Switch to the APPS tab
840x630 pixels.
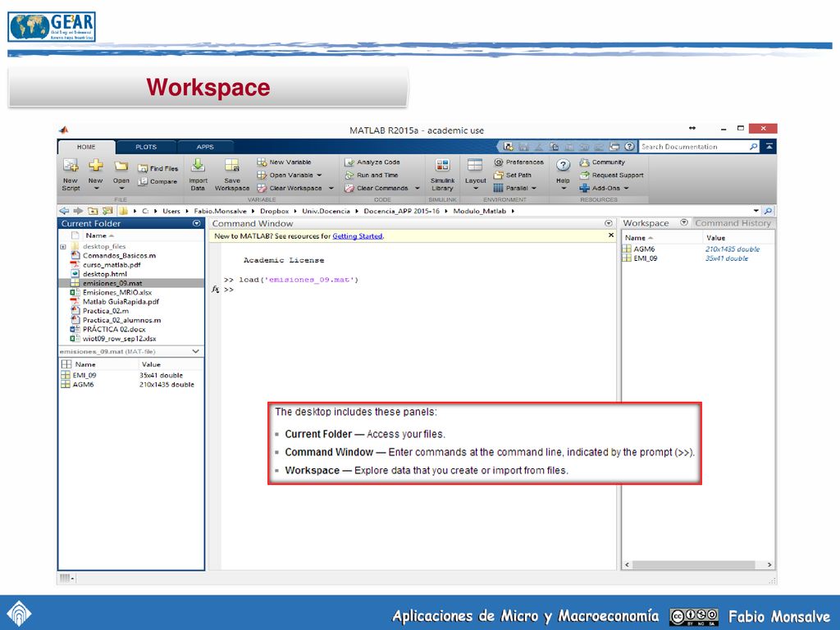coord(205,147)
